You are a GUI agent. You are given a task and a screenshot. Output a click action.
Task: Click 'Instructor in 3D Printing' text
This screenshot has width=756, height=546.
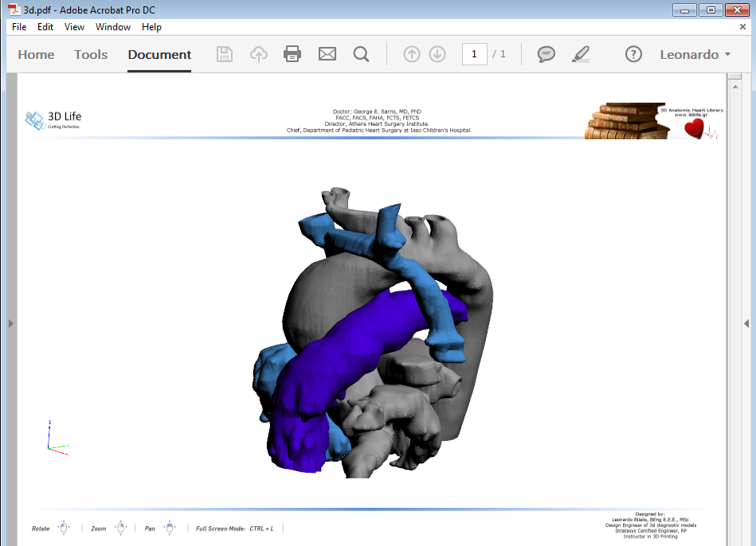coord(650,536)
